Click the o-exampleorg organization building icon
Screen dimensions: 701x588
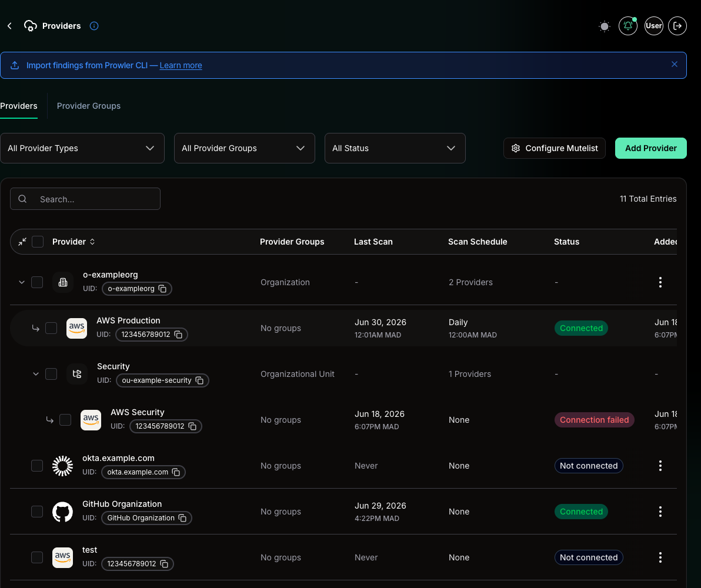click(63, 282)
